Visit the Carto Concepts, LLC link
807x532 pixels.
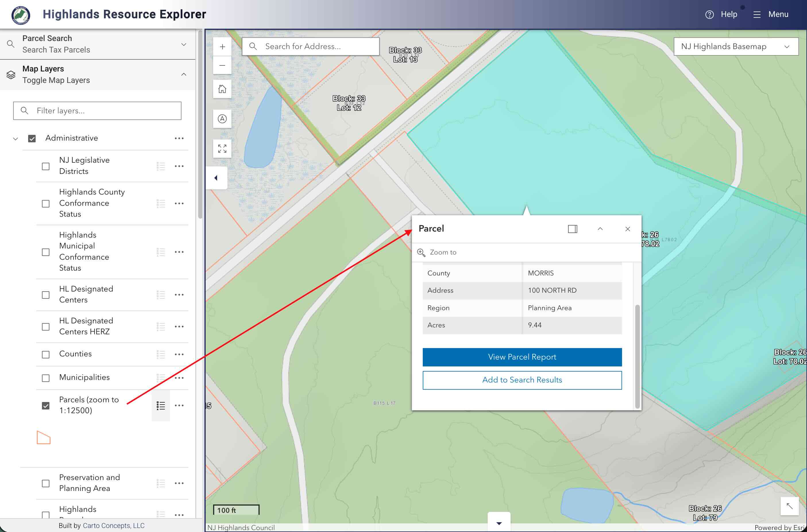click(113, 525)
